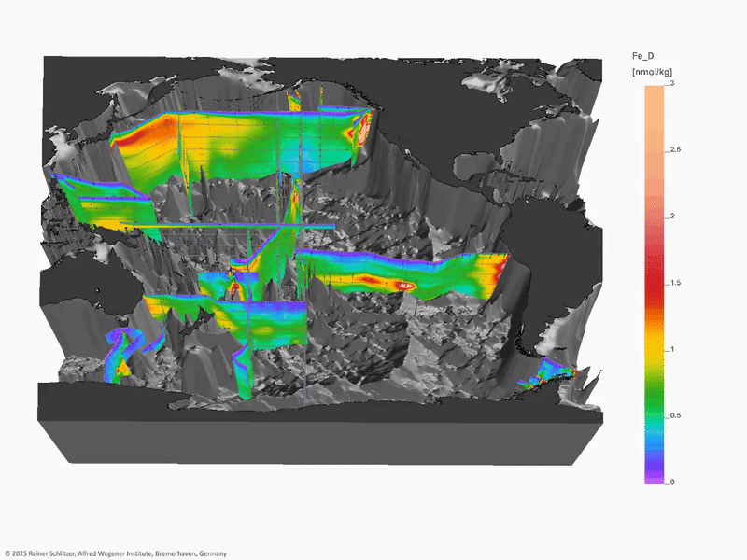The width and height of the screenshot is (747, 560).
Task: Select the 1 tick label on colorbar
Action: coord(672,349)
